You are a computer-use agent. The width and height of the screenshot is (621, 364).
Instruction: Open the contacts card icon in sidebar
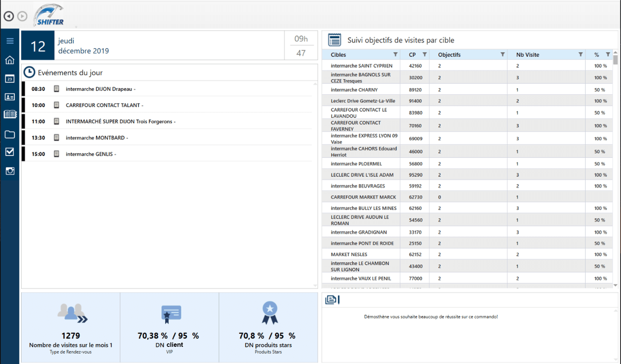coord(10,97)
